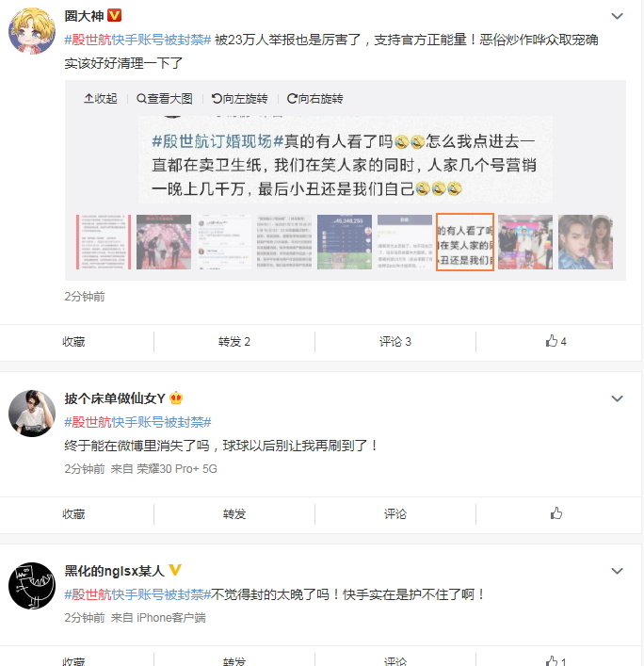Expand options arrow on 圈大神 post
The height and width of the screenshot is (666, 644).
[x=617, y=16]
